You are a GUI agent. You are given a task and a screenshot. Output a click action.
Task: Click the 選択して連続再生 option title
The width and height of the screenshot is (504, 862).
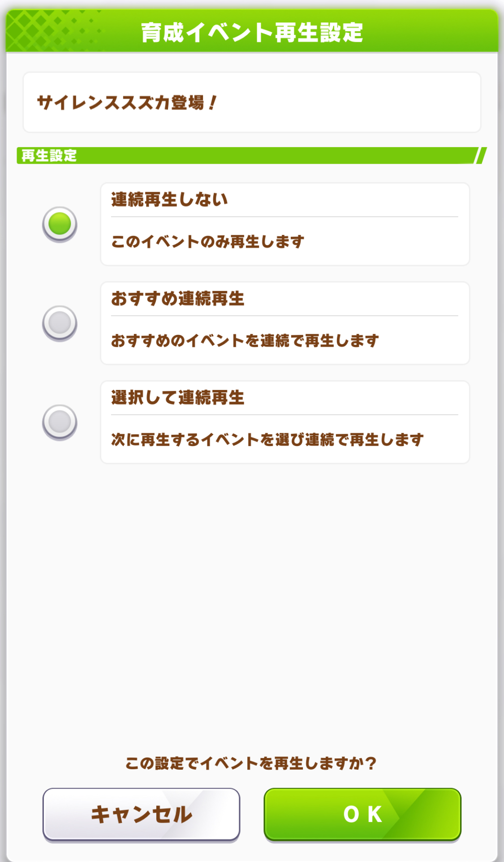click(x=177, y=398)
